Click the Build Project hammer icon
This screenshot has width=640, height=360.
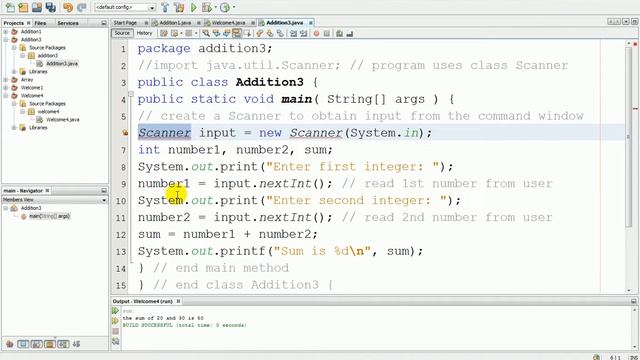[x=165, y=7]
